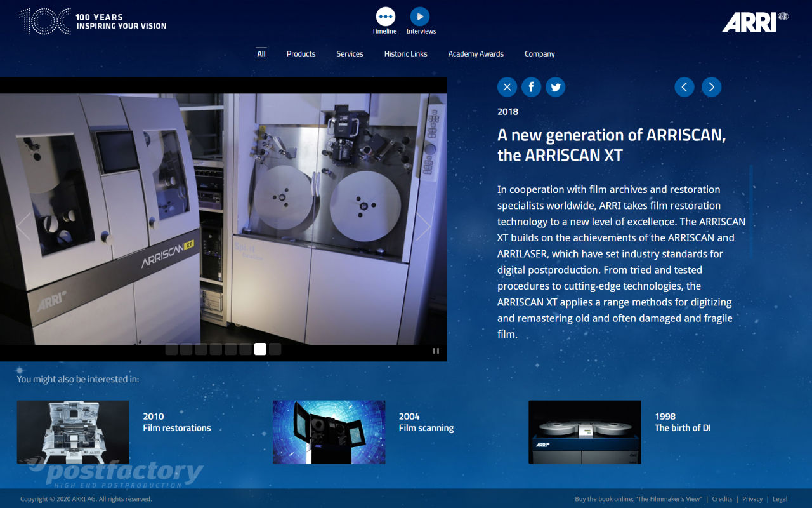Select the Company filter tab
Viewport: 812px width, 508px height.
540,54
